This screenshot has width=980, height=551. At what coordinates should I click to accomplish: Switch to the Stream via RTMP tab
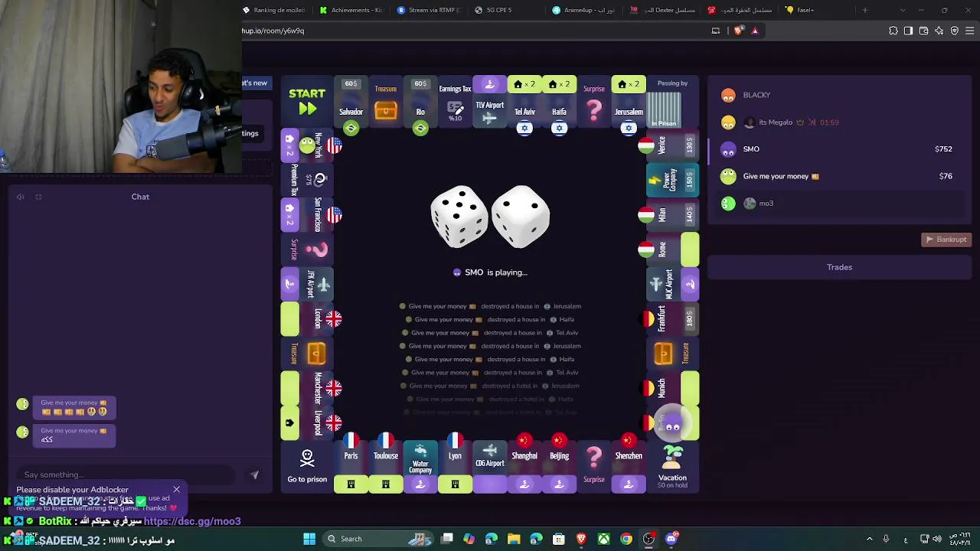pos(430,10)
